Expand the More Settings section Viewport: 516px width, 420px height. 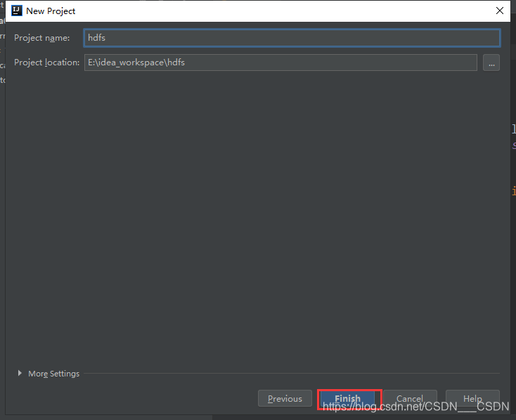click(x=20, y=374)
